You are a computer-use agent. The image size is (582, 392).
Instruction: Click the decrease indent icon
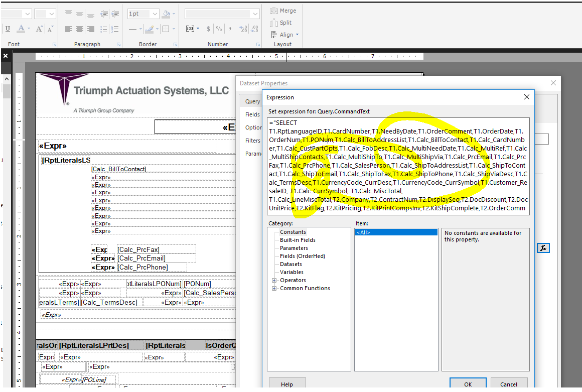[104, 14]
